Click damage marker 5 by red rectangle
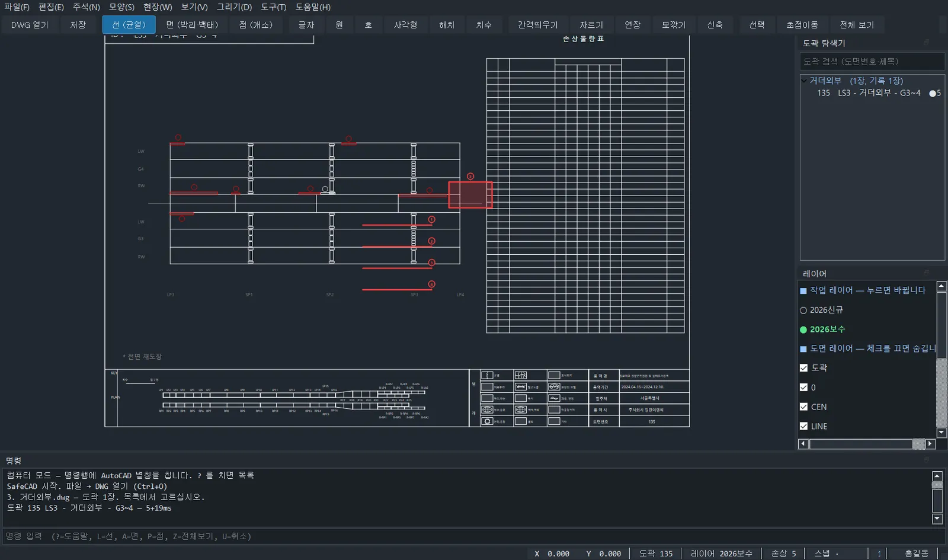Viewport: 948px width, 560px height. pos(470,177)
